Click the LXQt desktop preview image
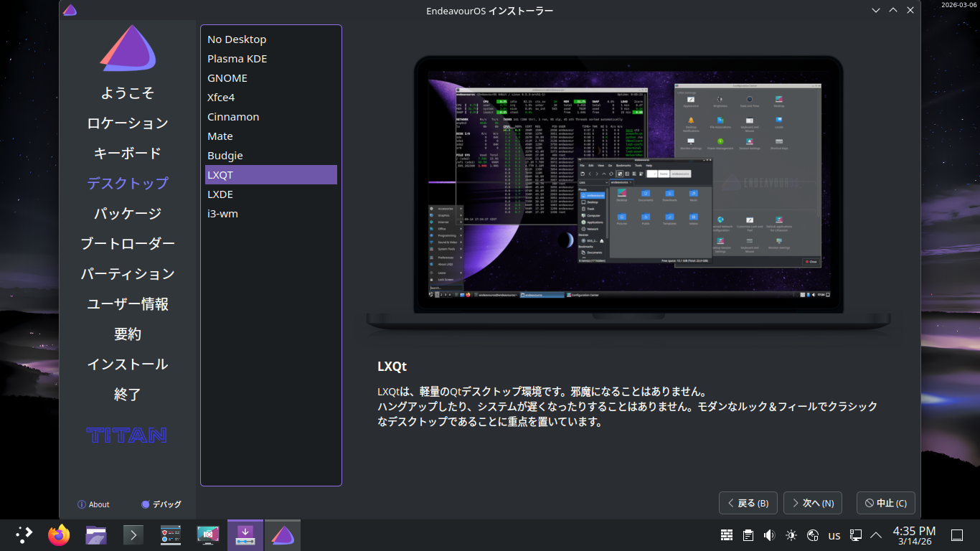980x551 pixels. coord(628,194)
